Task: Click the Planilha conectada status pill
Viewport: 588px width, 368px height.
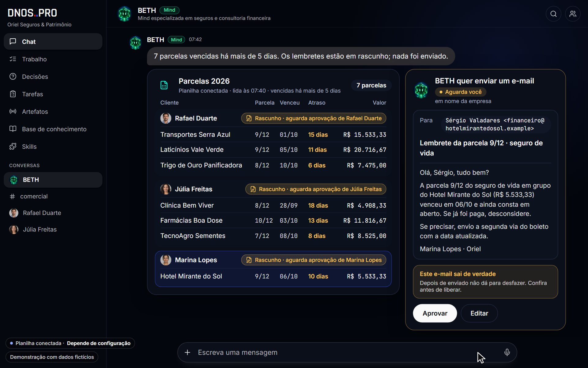Action: pyautogui.click(x=70, y=343)
